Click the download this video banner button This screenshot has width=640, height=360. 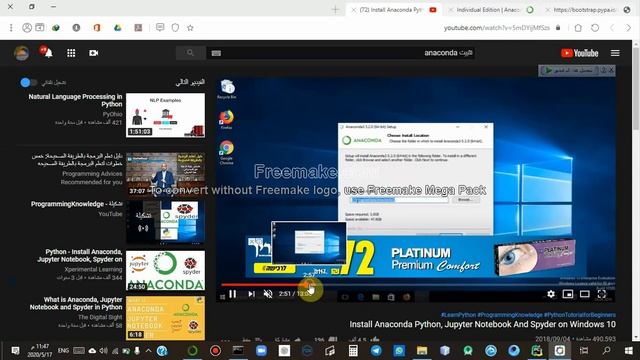[x=569, y=70]
